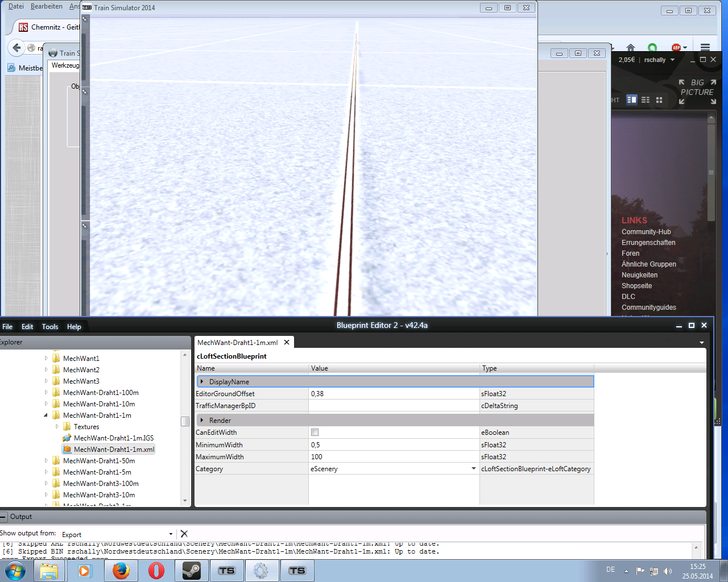Expand the MechWant1 folder
The image size is (728, 582).
tap(46, 359)
